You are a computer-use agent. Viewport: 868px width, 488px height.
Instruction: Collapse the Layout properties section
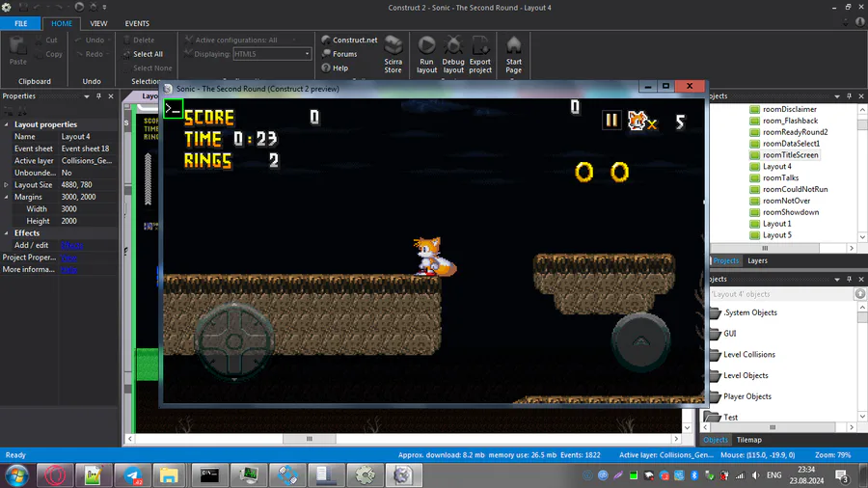[x=7, y=124]
